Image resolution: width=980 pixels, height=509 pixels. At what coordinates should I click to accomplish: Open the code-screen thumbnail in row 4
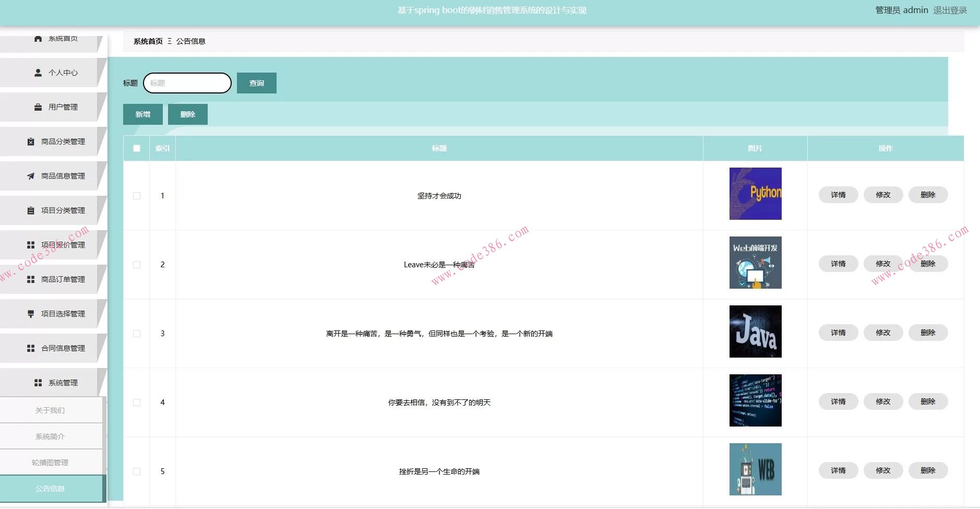tap(756, 400)
